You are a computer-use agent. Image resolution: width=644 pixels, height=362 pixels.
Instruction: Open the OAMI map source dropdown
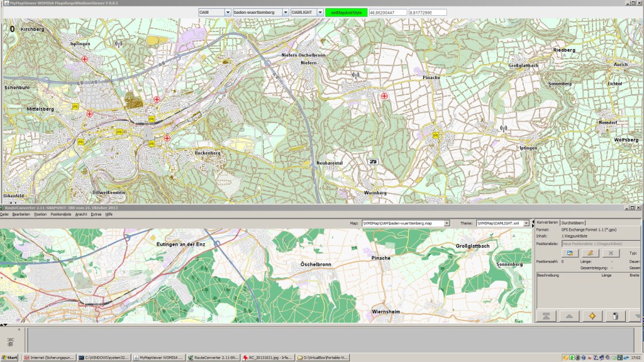click(x=228, y=12)
